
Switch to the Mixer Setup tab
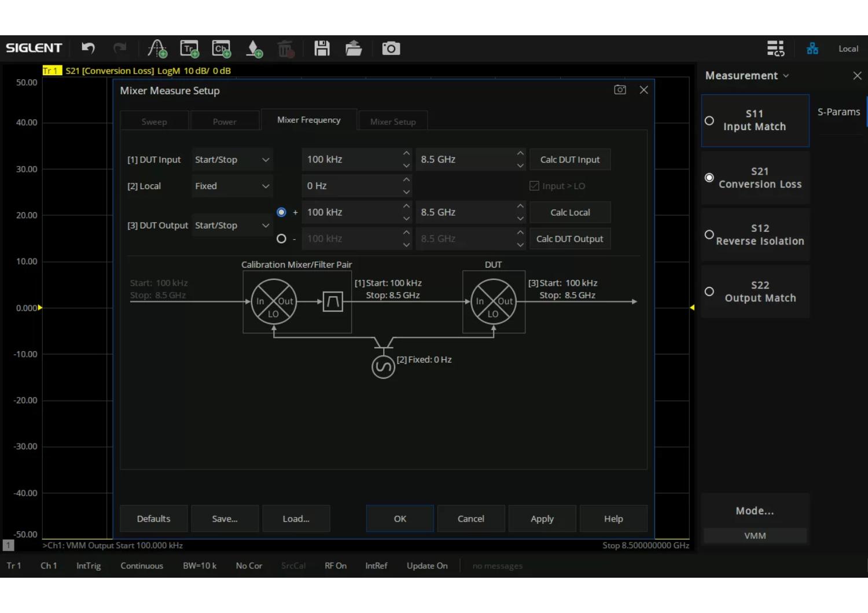pos(393,121)
